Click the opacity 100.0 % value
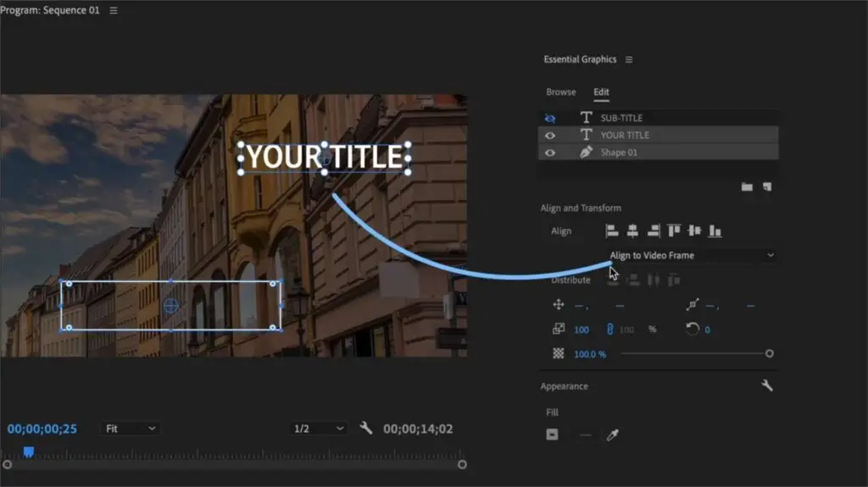 pos(590,354)
